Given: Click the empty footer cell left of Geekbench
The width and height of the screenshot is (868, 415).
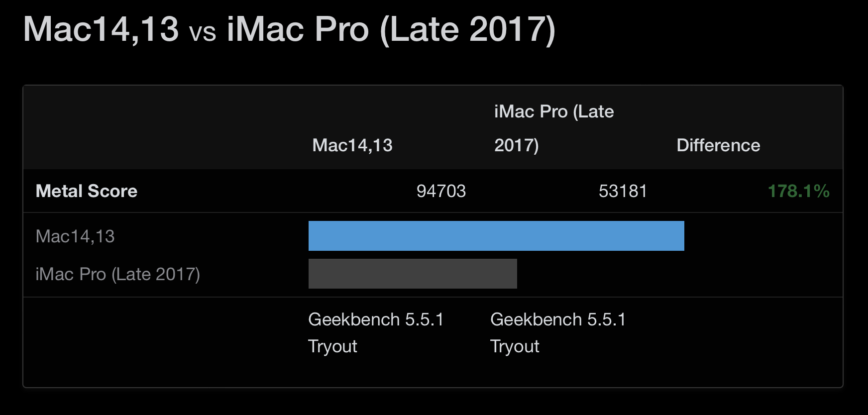Looking at the screenshot, I should (166, 342).
